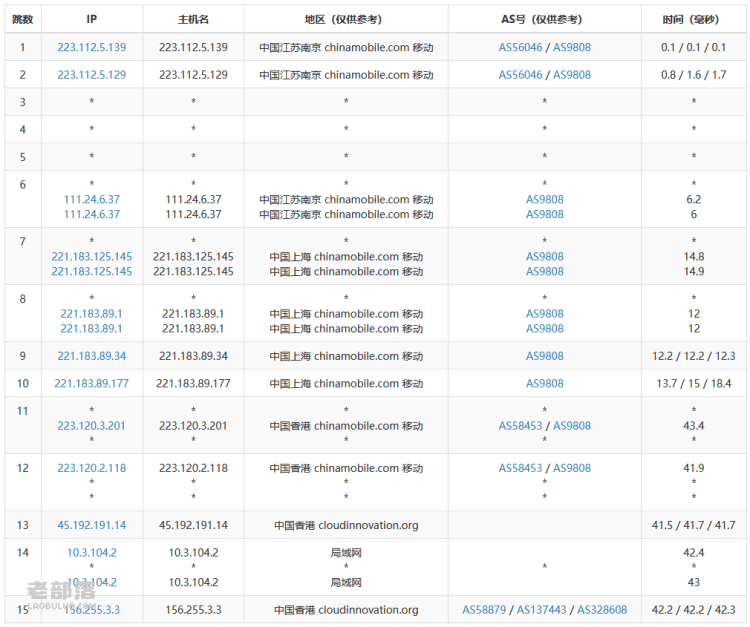750x627 pixels.
Task: Select hostname 223.120.2.118 in 主机名 column
Action: click(193, 468)
